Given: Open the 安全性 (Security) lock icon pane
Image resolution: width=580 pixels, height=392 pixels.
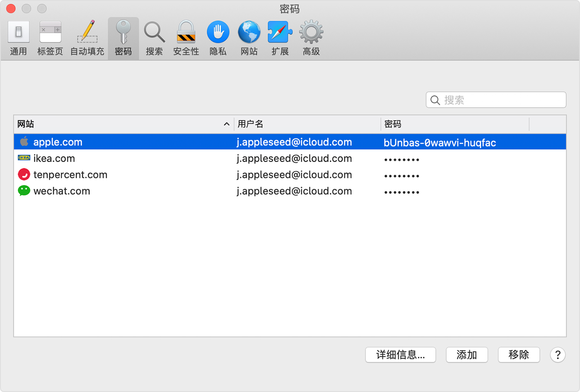Looking at the screenshot, I should [186, 38].
